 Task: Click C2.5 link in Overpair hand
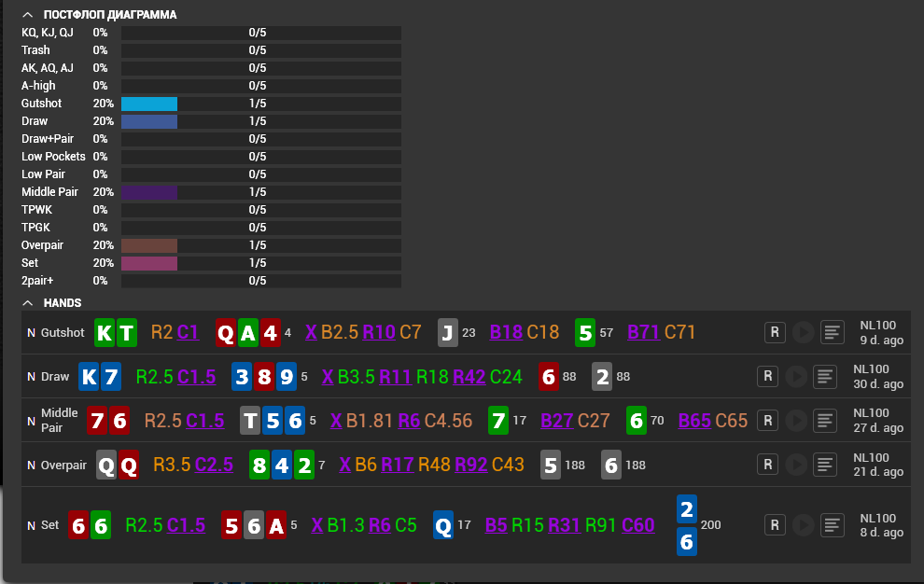pos(214,465)
